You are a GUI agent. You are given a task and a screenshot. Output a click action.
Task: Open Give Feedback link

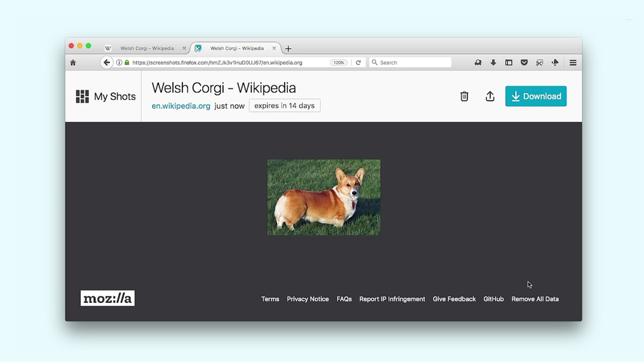point(454,299)
